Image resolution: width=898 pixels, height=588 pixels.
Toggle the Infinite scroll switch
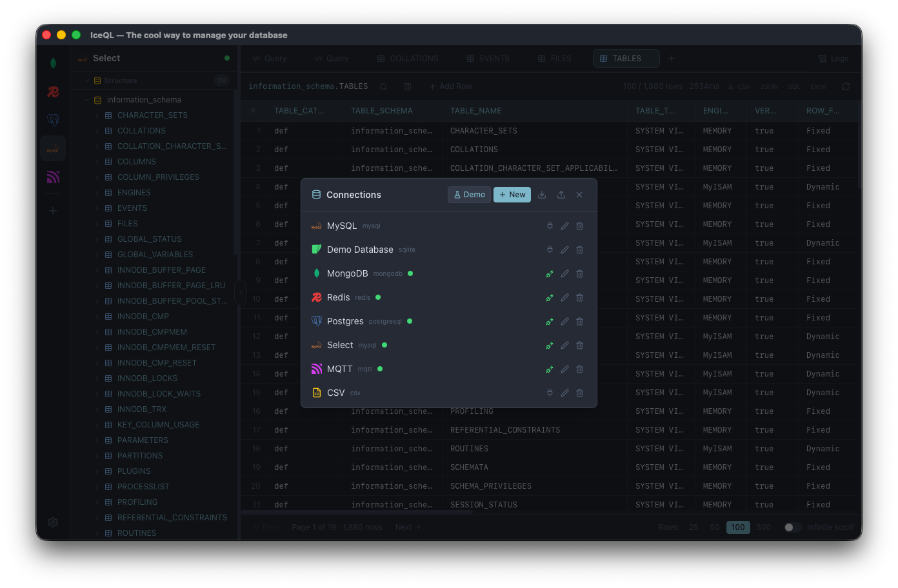pos(792,527)
